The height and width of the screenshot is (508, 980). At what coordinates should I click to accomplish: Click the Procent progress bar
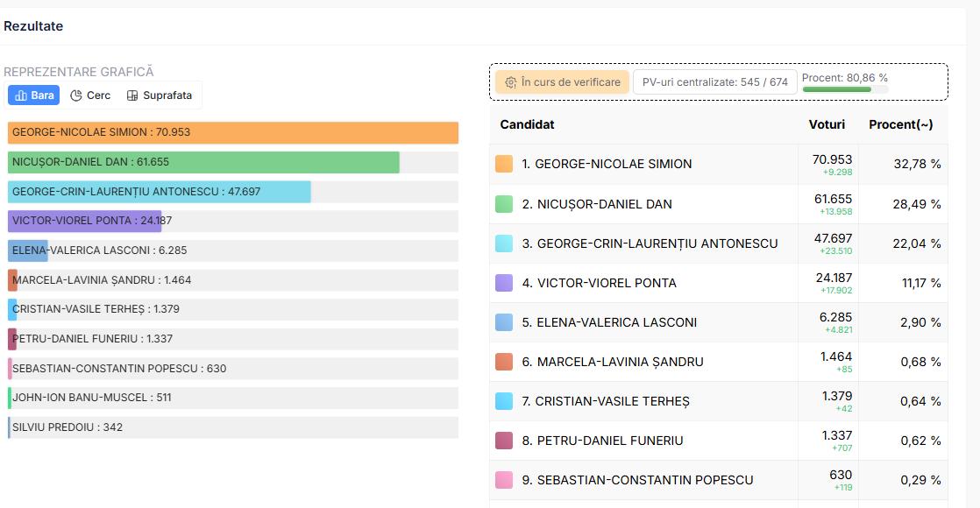[845, 88]
